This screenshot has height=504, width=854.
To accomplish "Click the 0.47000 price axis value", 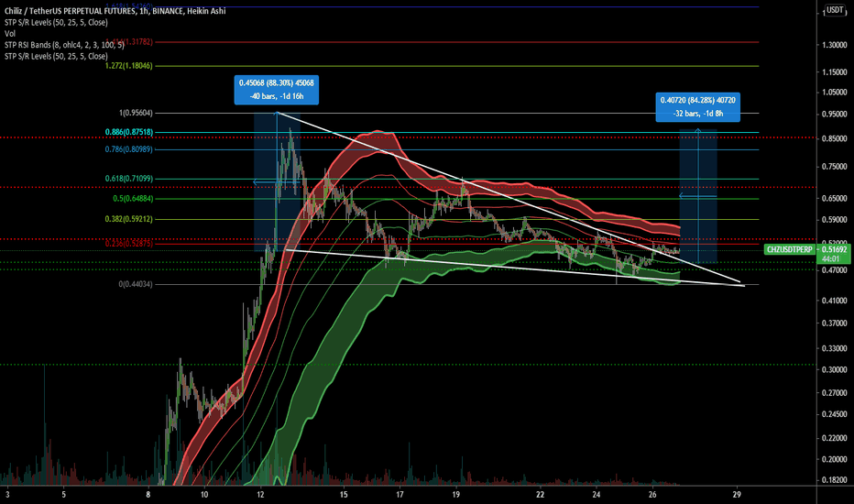I will coord(835,269).
